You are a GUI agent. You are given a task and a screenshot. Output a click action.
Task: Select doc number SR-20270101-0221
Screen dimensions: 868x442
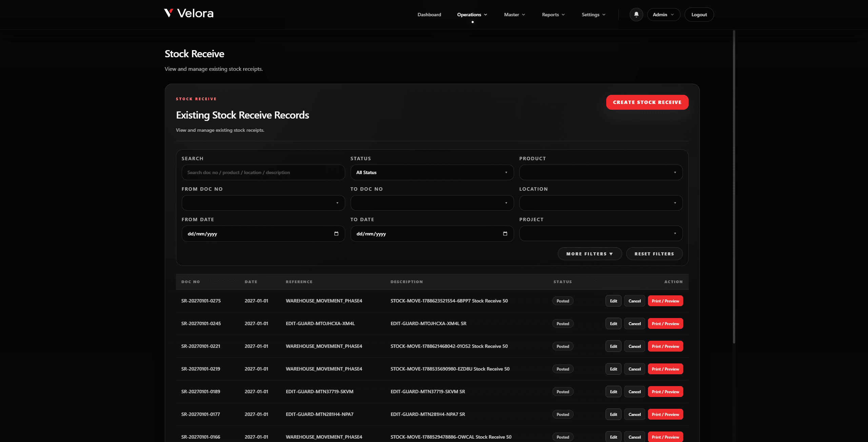[x=200, y=346]
